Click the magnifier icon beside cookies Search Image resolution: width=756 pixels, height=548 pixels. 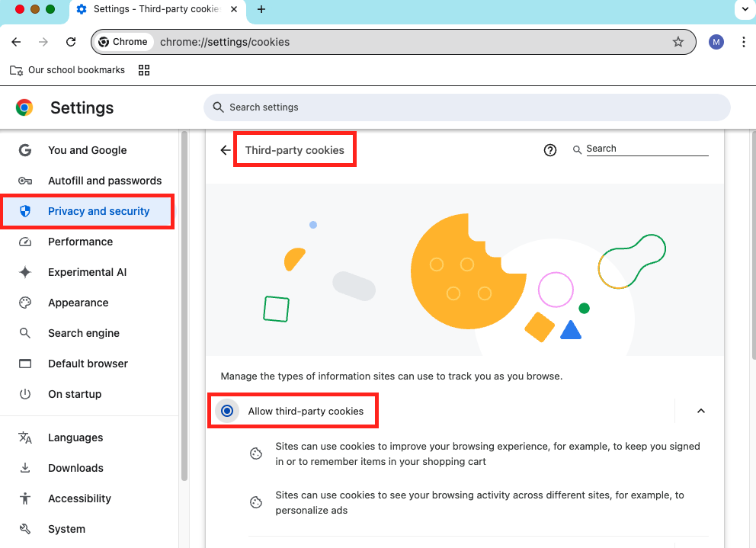577,150
